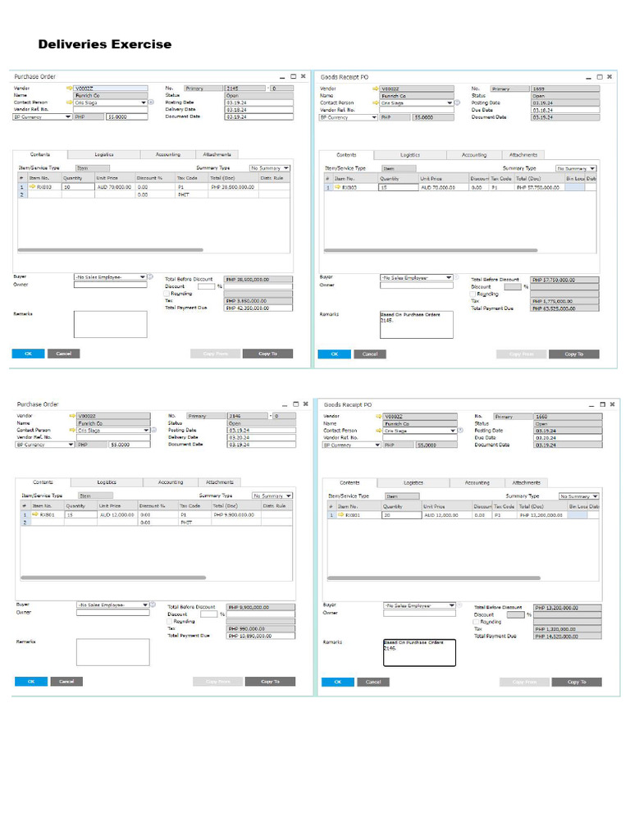
Task: Expand Contact Person dropdown in Purchase Order 2145
Action: 144,103
